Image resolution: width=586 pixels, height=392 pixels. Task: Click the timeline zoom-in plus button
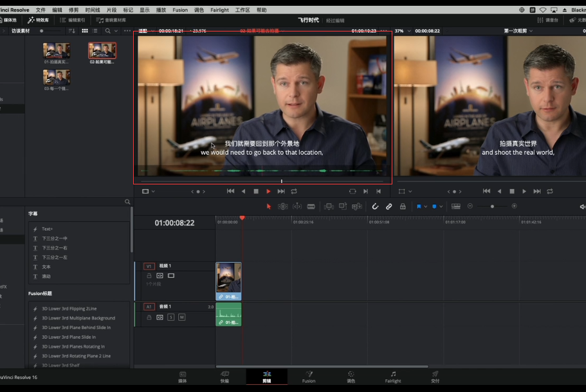coord(514,206)
